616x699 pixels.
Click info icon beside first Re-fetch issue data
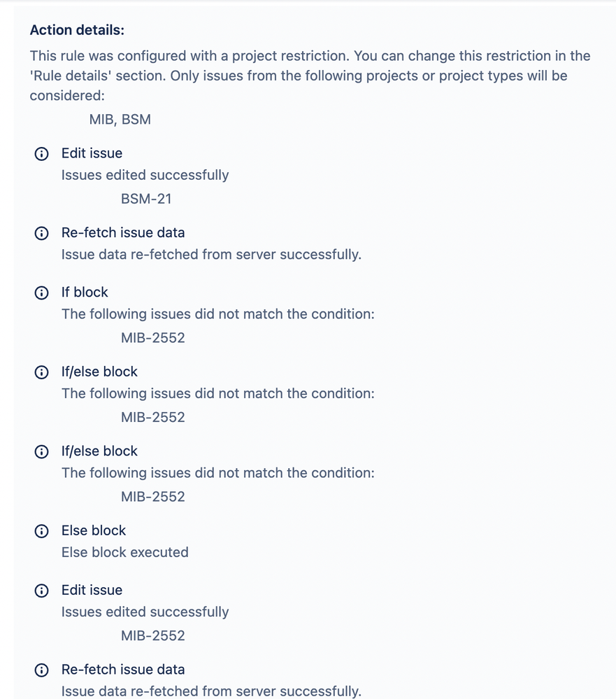(41, 233)
